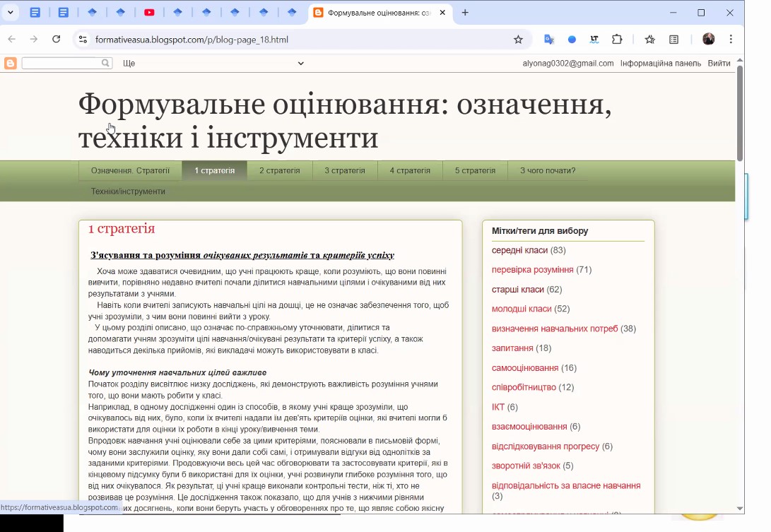Go back to the previous page

pyautogui.click(x=12, y=40)
